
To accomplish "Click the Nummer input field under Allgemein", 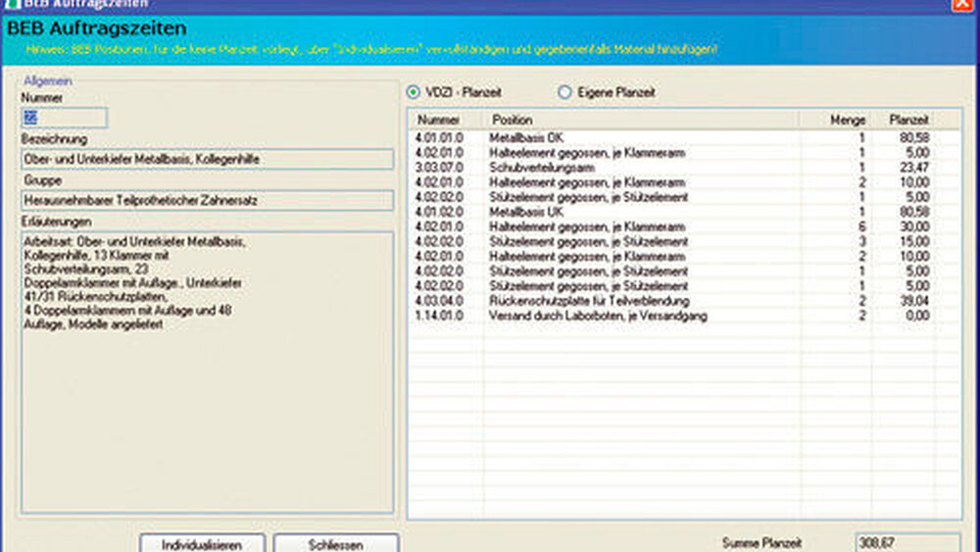I will (64, 119).
